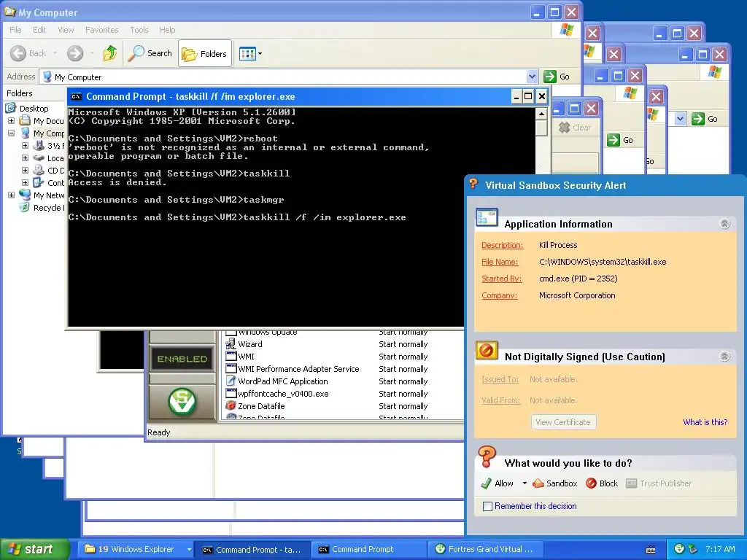The width and height of the screenshot is (747, 560).
Task: Expand My Network Places node in tree
Action: tap(12, 195)
